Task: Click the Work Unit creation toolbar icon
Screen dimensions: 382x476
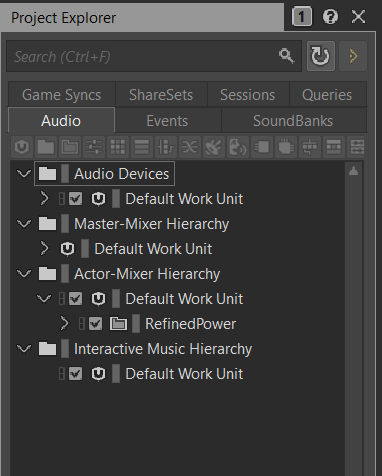Action: pyautogui.click(x=22, y=147)
